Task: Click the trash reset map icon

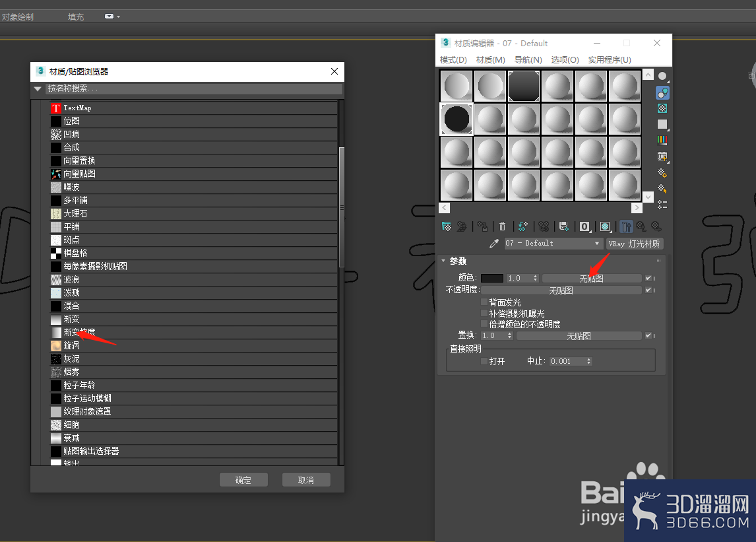Action: point(503,226)
